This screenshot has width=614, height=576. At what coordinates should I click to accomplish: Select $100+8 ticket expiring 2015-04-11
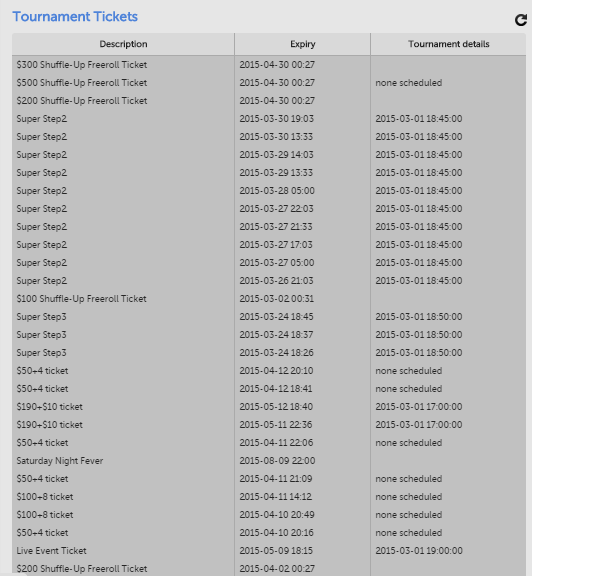pyautogui.click(x=269, y=497)
